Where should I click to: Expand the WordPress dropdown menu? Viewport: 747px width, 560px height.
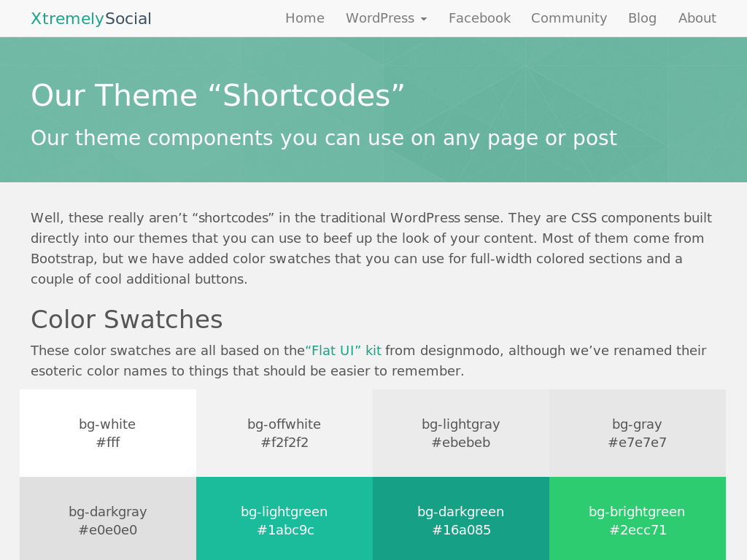point(387,18)
